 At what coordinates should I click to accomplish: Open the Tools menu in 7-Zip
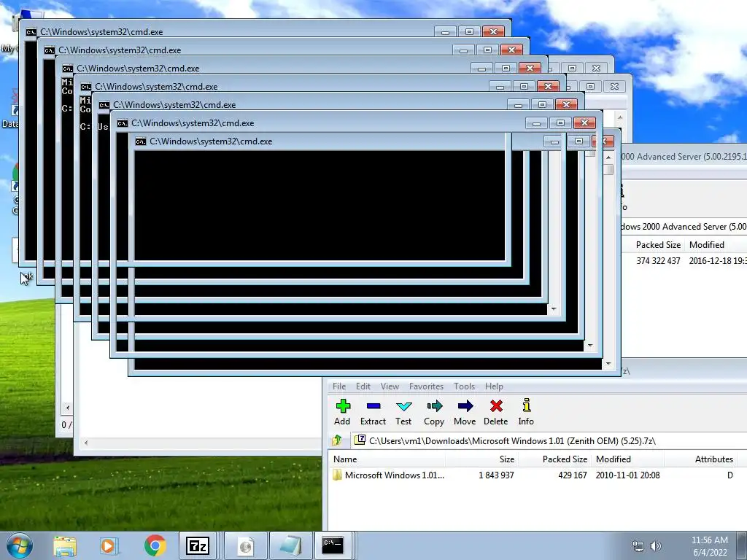click(x=464, y=386)
